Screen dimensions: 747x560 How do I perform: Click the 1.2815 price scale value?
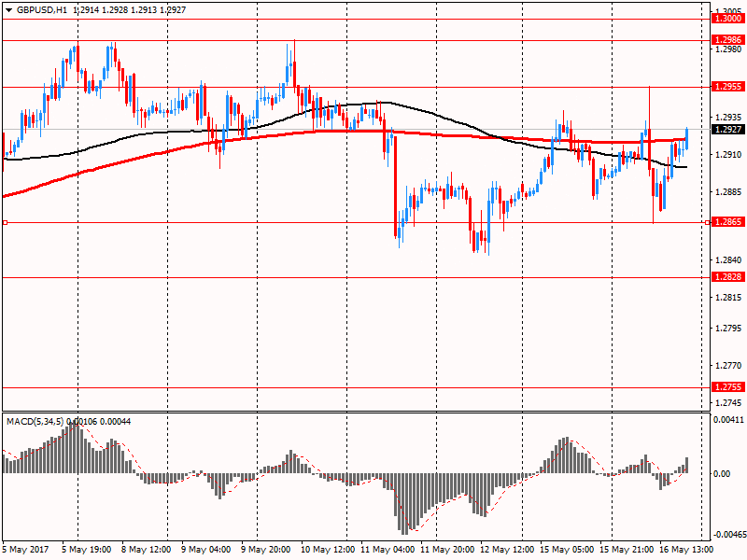tap(728, 298)
